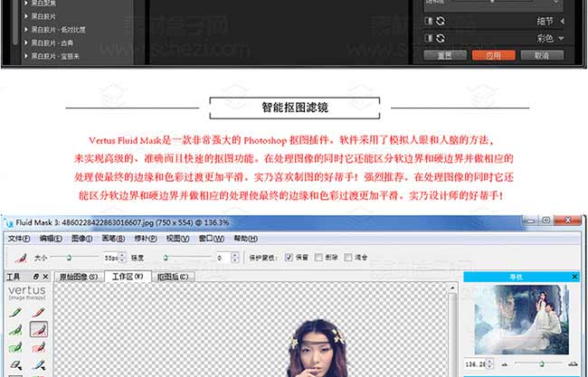
Task: Click the 取消 cancel button
Action: pyautogui.click(x=542, y=55)
